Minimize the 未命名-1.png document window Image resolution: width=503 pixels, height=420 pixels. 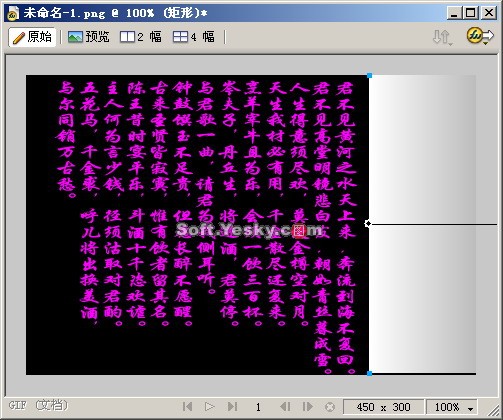click(x=454, y=13)
